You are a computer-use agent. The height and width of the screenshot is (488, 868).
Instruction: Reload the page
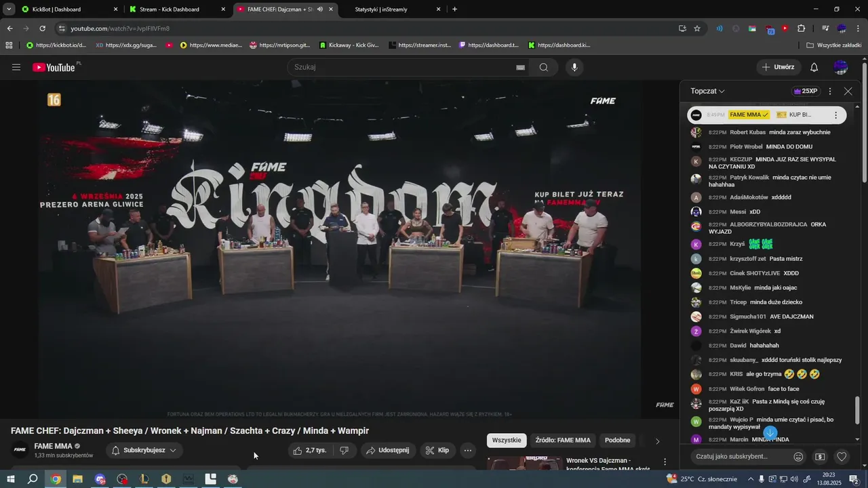point(42,28)
